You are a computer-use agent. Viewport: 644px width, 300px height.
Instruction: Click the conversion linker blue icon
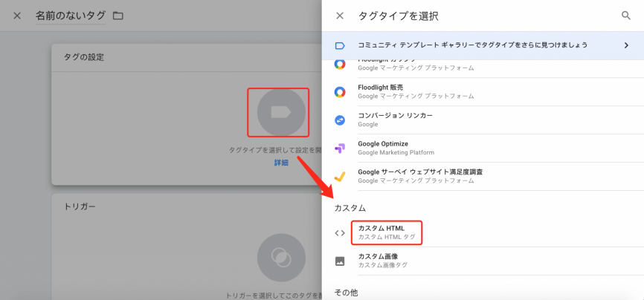[340, 120]
